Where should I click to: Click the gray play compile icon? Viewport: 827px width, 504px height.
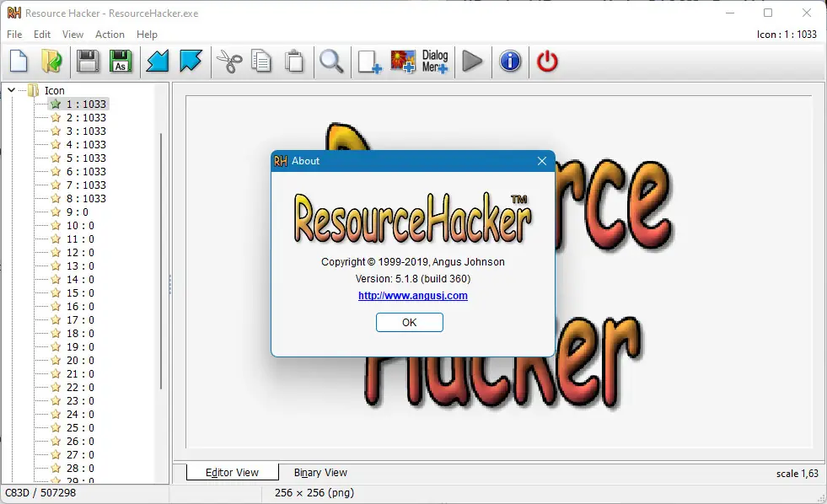[x=472, y=62]
